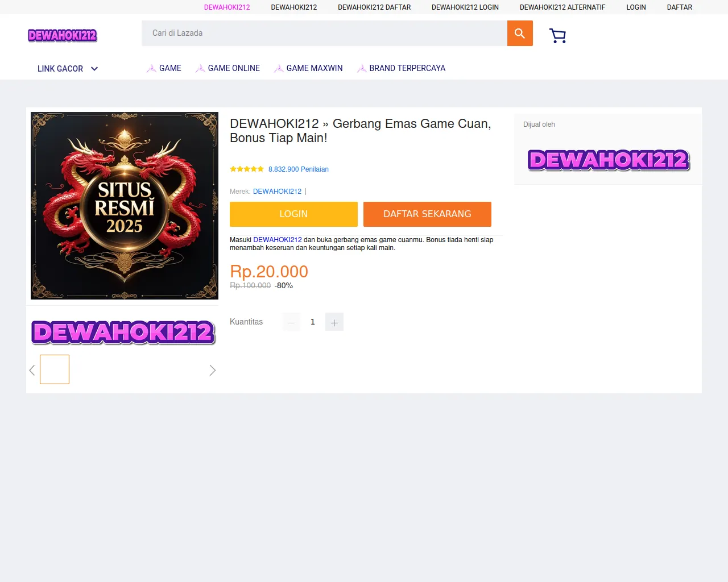Show next thumbnail with right chevron
The image size is (728, 582).
[x=212, y=370]
